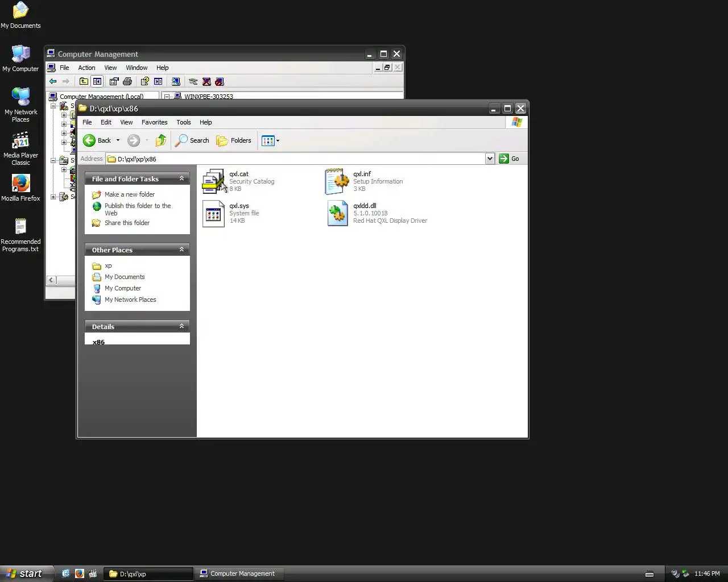Image resolution: width=728 pixels, height=582 pixels.
Task: Select Computer Management (Local) tree root
Action: [x=101, y=97]
